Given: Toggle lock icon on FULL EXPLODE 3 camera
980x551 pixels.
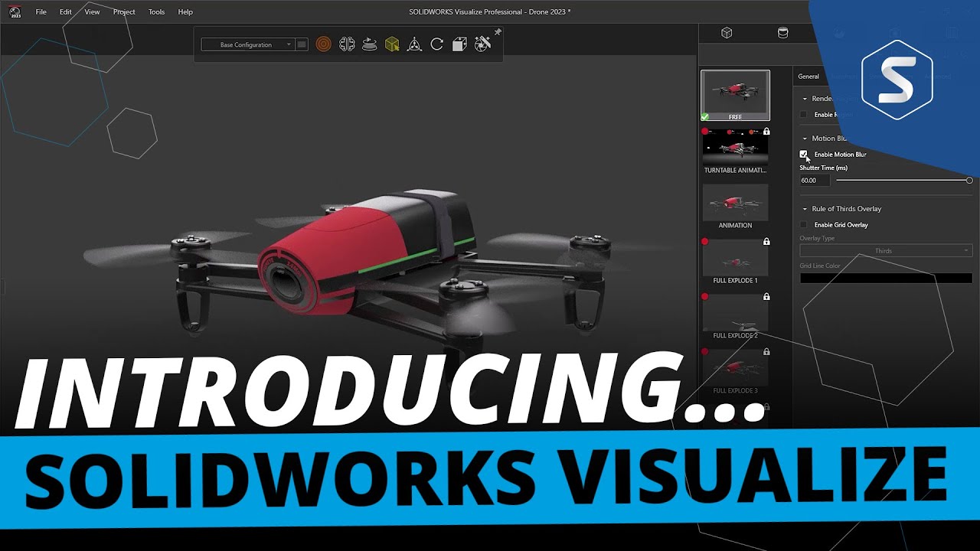Looking at the screenshot, I should pos(766,352).
